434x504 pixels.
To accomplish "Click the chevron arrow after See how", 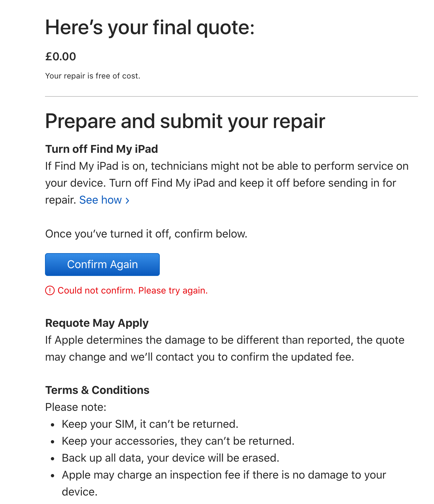I will point(127,201).
